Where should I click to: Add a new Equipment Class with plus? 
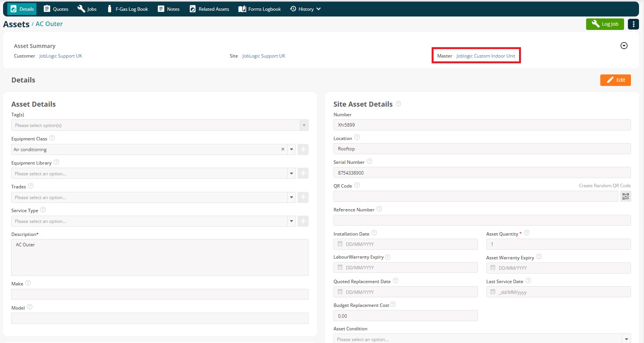[303, 149]
